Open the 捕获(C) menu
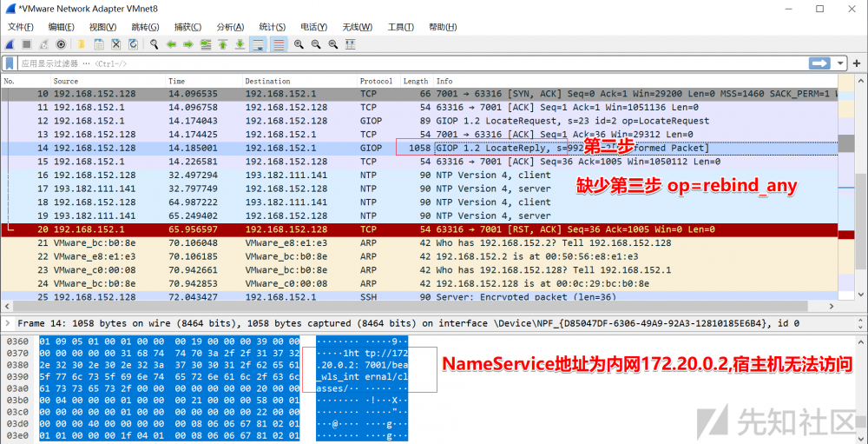 pos(187,27)
